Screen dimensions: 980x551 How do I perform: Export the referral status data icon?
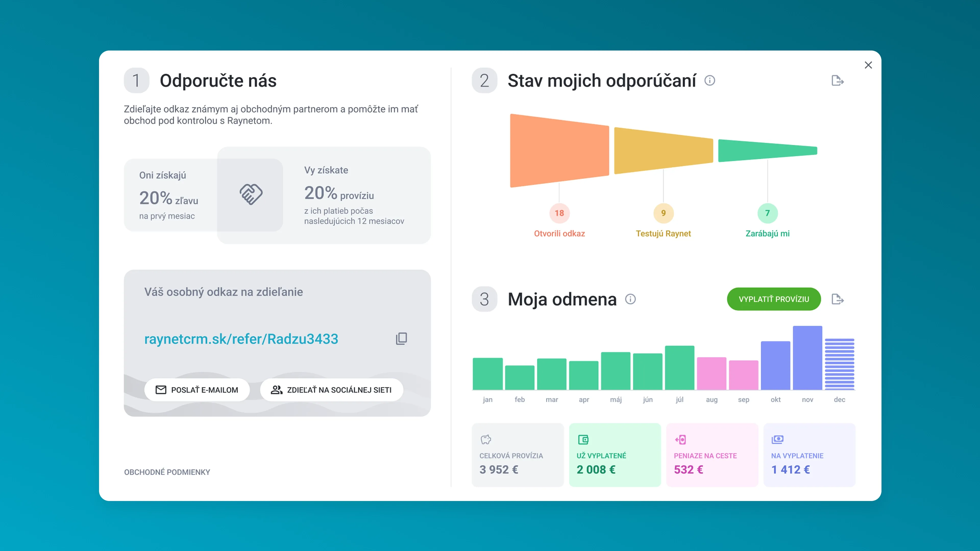click(x=837, y=81)
